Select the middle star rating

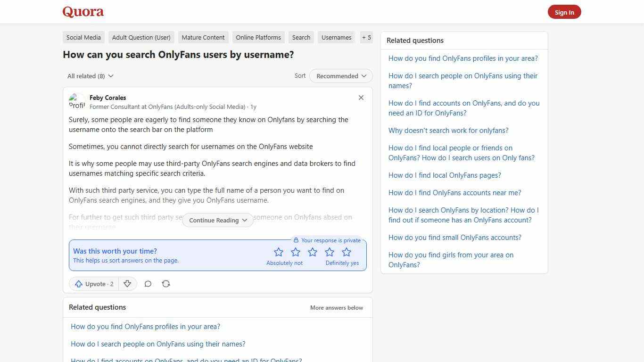pyautogui.click(x=312, y=252)
